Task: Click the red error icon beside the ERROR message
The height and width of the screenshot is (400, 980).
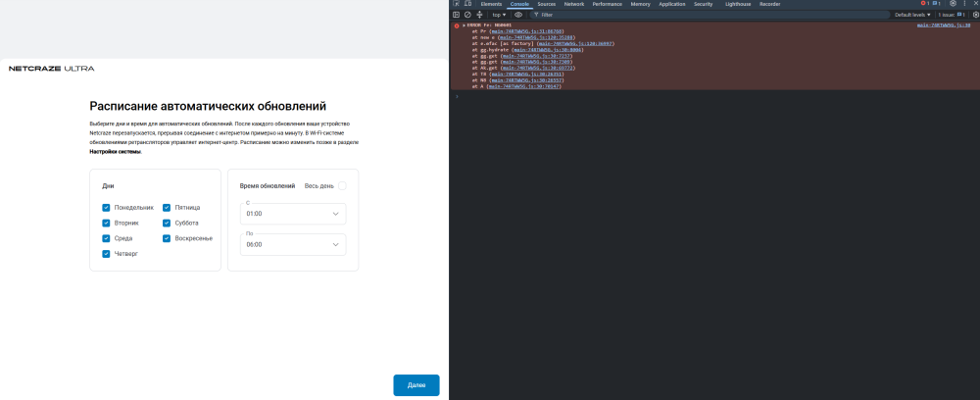Action: pos(457,25)
